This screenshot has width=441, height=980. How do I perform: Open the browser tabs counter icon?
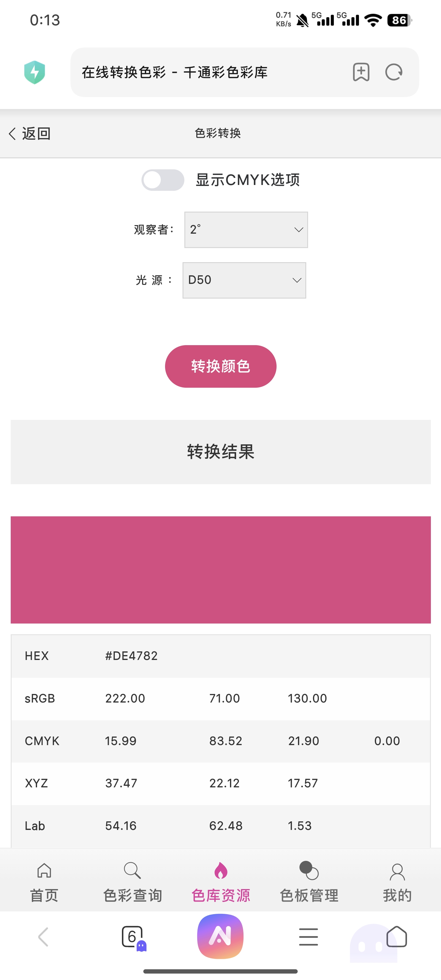click(132, 937)
